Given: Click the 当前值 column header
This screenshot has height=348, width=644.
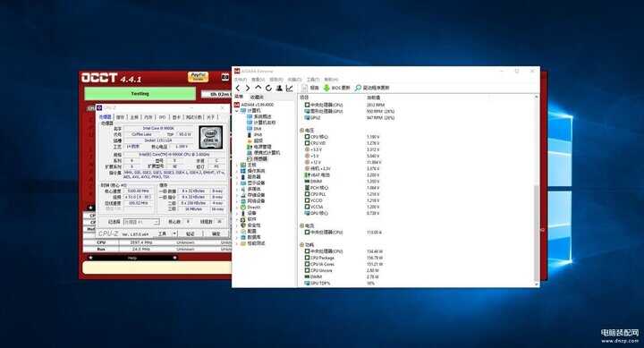Looking at the screenshot, I should click(373, 98).
